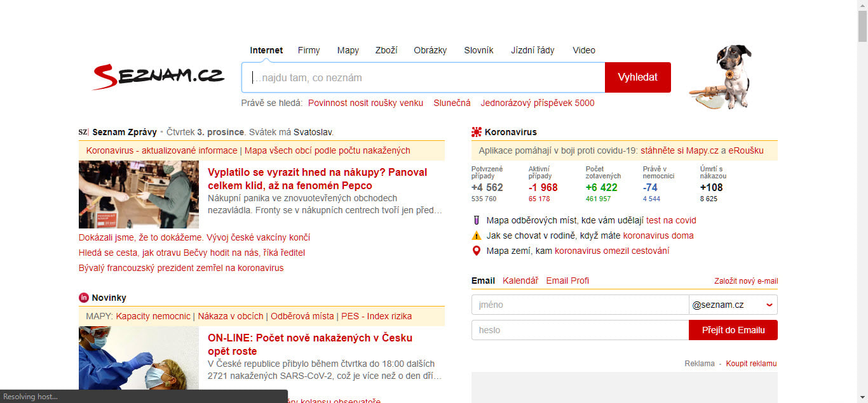
Task: Click the jméno email username field
Action: (x=580, y=305)
